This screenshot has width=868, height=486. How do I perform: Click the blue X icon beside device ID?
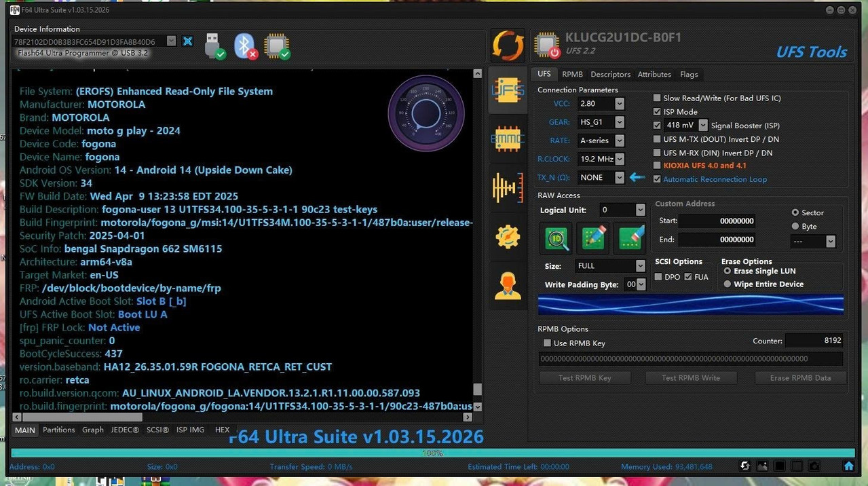[x=188, y=41]
